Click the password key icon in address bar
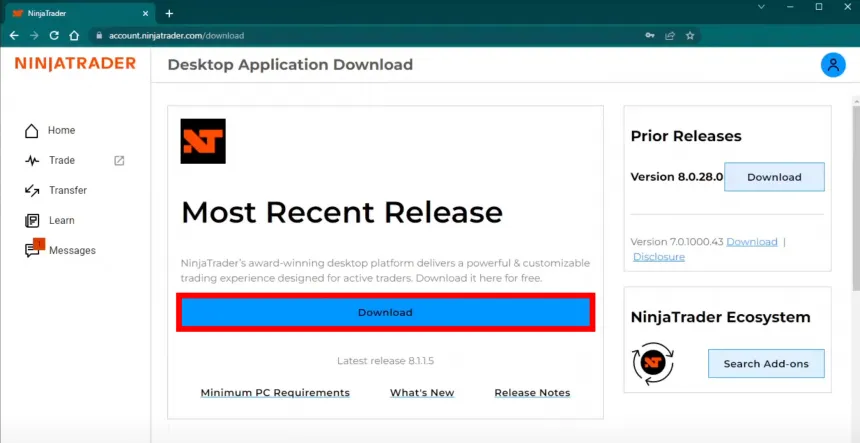The width and height of the screenshot is (860, 443). tap(650, 35)
